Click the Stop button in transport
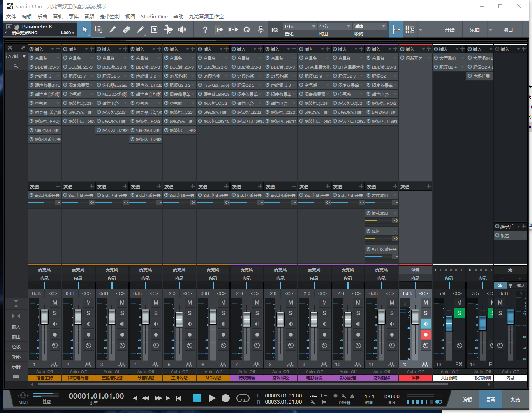The width and height of the screenshot is (532, 413). [197, 398]
